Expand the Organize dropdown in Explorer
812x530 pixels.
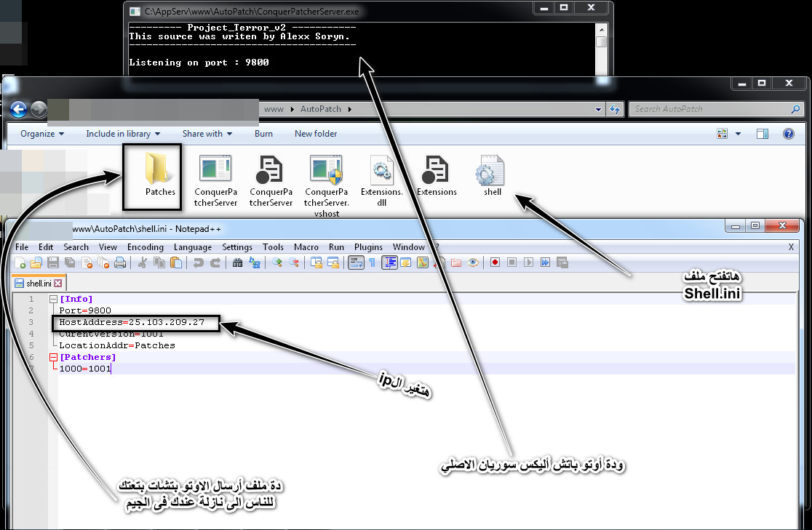pyautogui.click(x=42, y=134)
